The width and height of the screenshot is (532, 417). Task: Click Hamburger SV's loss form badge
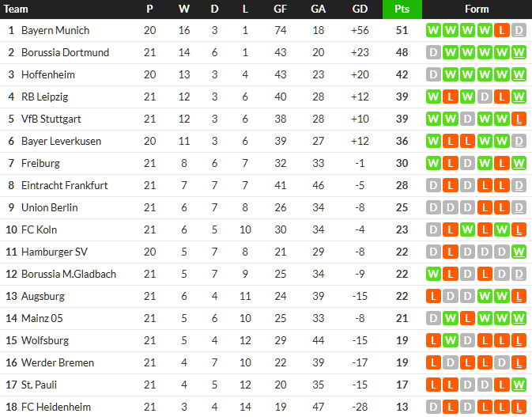pyautogui.click(x=450, y=252)
